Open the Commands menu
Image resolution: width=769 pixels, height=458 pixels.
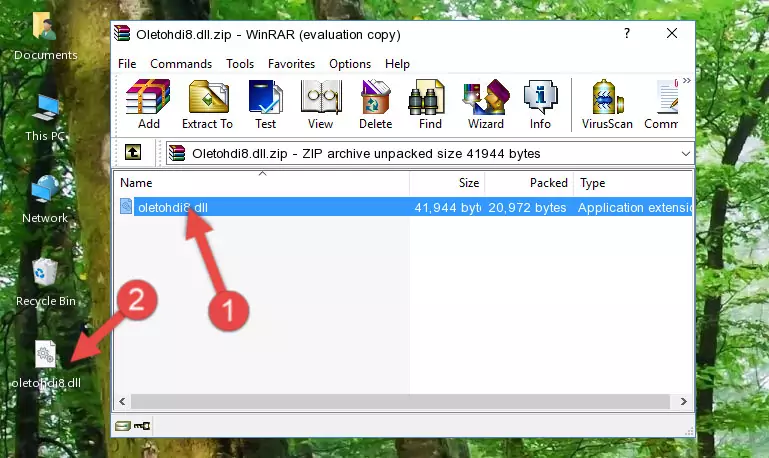(181, 64)
